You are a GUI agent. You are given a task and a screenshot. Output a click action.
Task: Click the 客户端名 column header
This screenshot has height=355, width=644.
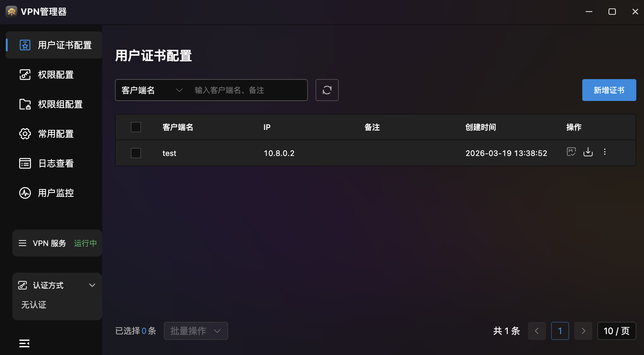coord(178,127)
